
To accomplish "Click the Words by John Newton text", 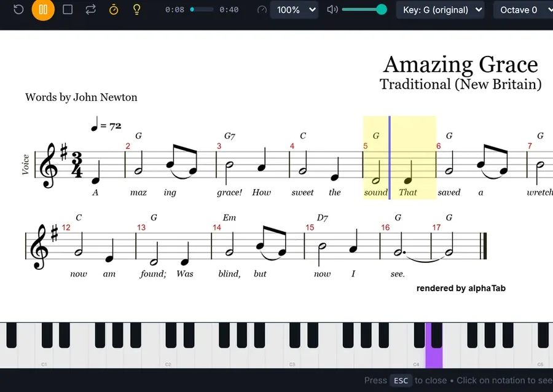I will point(81,97).
